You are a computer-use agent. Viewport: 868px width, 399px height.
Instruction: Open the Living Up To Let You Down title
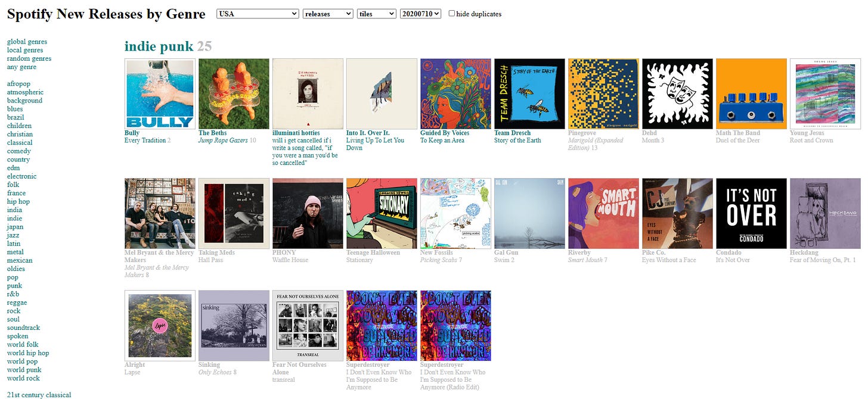(375, 144)
